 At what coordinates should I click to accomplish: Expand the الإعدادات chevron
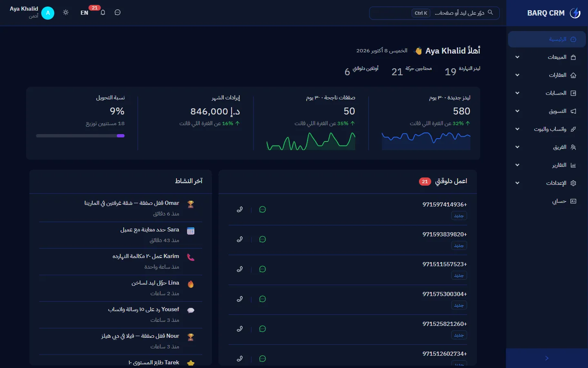click(517, 183)
